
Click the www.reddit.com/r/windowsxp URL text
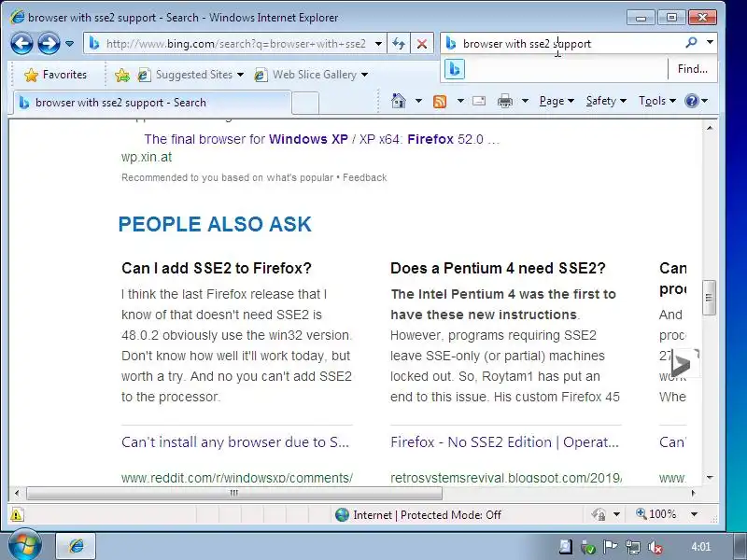click(237, 478)
